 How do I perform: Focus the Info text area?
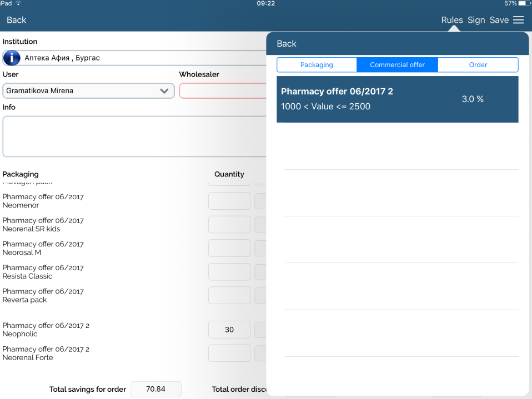tap(134, 137)
